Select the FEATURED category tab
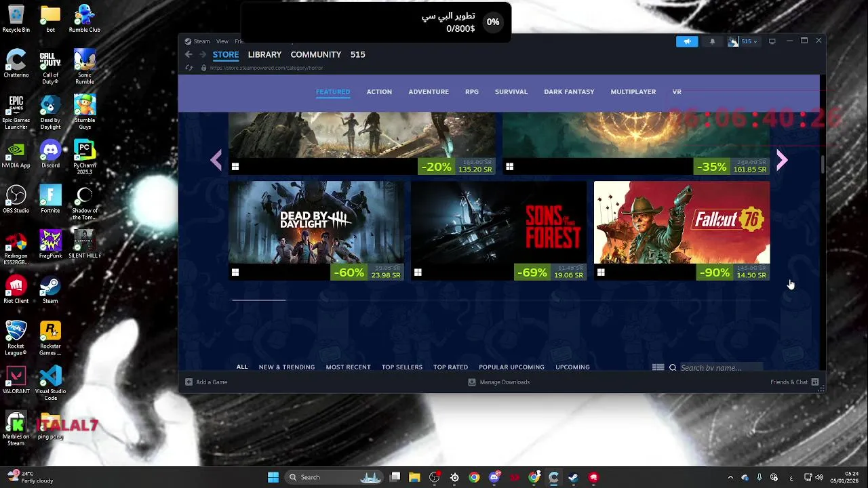868x488 pixels. pos(333,91)
